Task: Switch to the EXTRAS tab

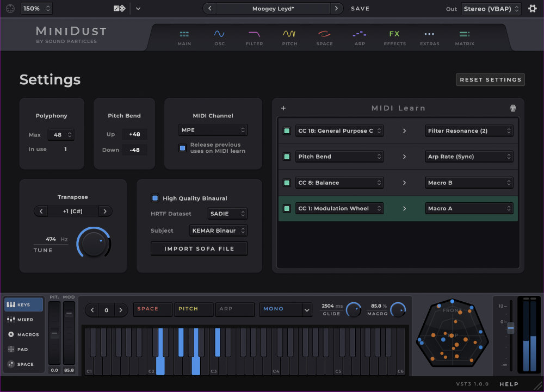Action: 429,37
